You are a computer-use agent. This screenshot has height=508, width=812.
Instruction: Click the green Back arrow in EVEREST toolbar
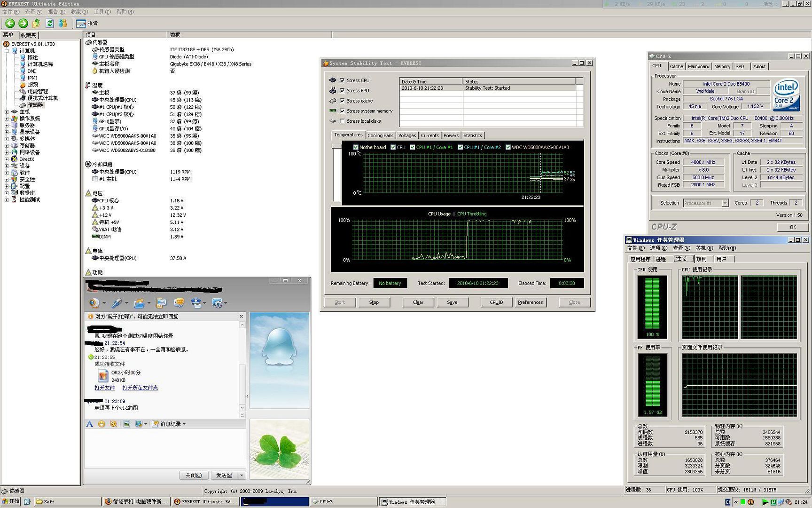click(x=10, y=23)
